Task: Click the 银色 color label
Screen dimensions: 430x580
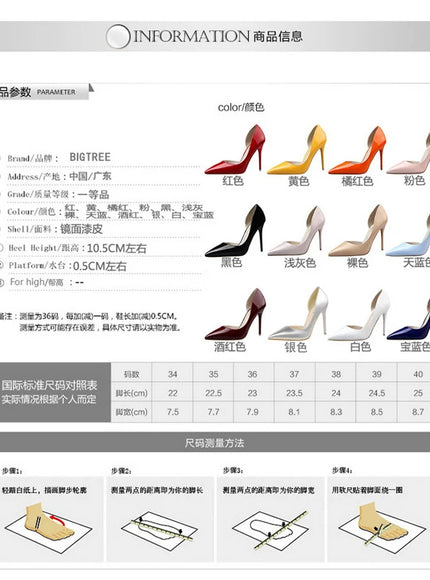Action: tap(296, 347)
